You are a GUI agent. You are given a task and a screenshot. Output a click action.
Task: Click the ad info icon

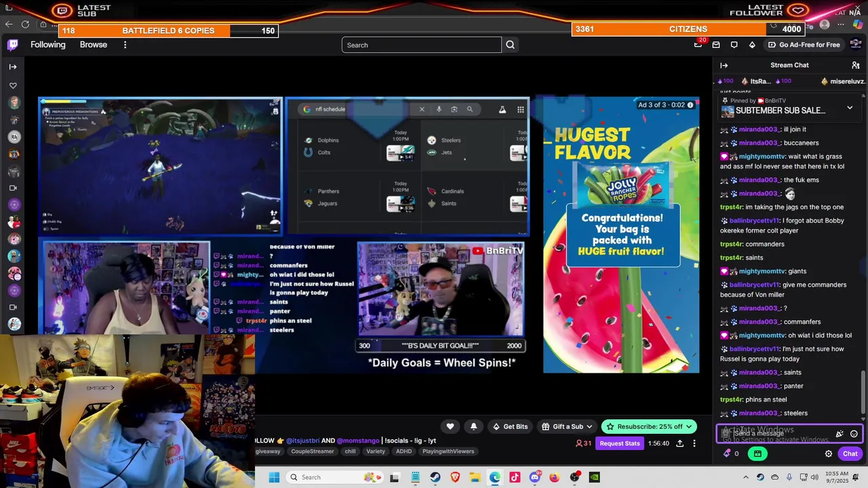tap(690, 105)
